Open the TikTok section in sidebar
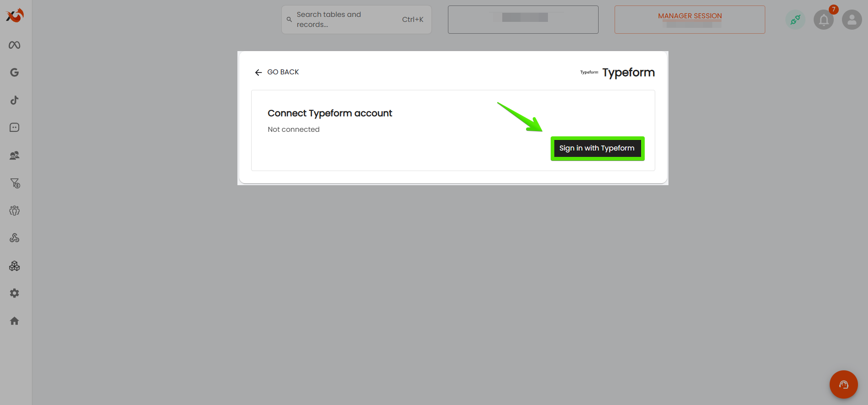Image resolution: width=868 pixels, height=405 pixels. pyautogui.click(x=15, y=100)
